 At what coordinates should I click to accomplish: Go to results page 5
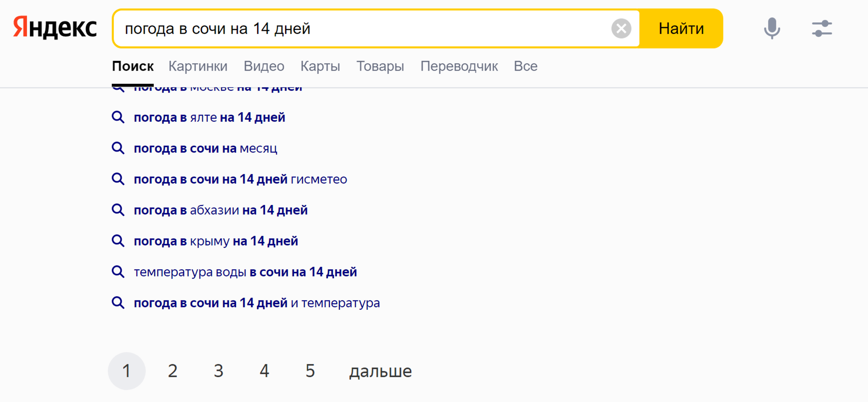point(310,371)
